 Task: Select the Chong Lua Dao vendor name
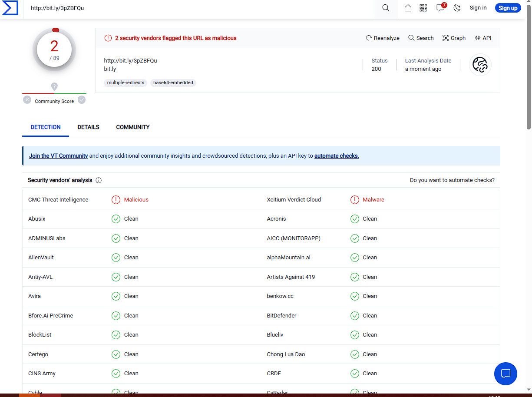click(x=286, y=354)
